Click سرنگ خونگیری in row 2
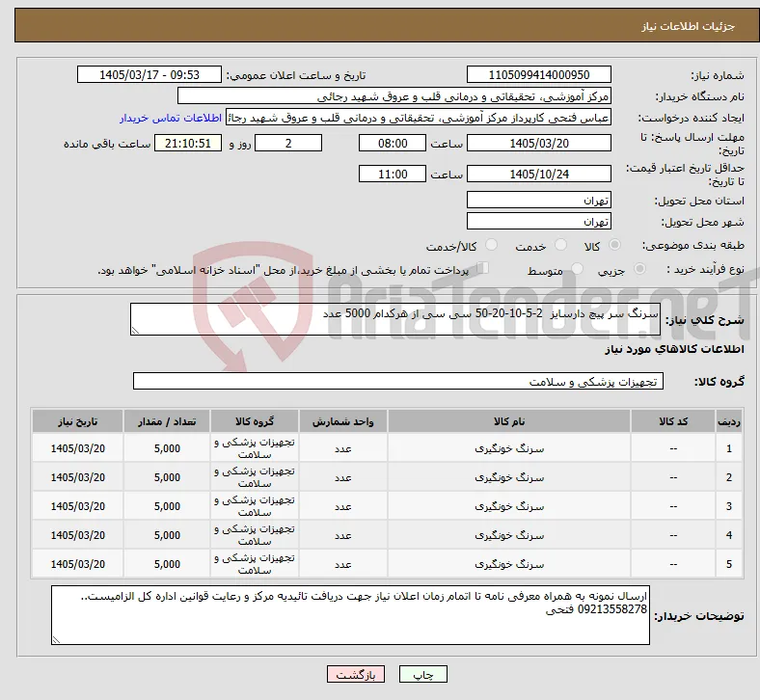The image size is (760, 700). click(x=509, y=477)
